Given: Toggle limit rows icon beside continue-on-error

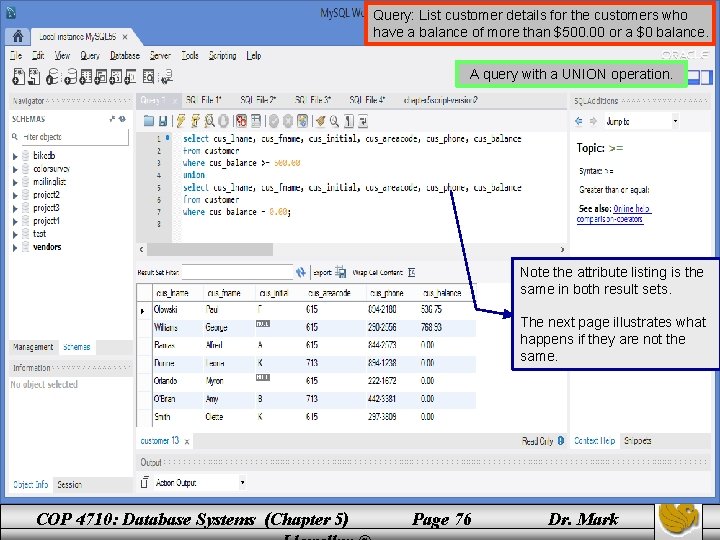Looking at the screenshot, I should [256, 121].
